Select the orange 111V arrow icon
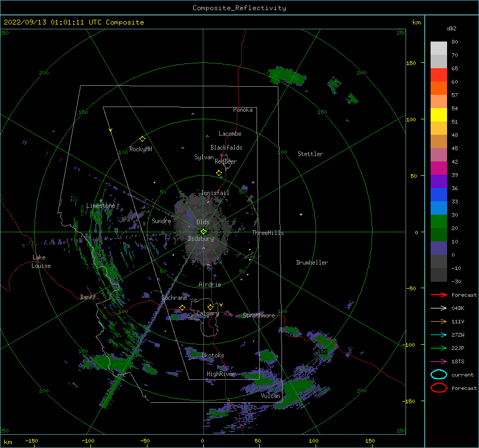 (439, 321)
